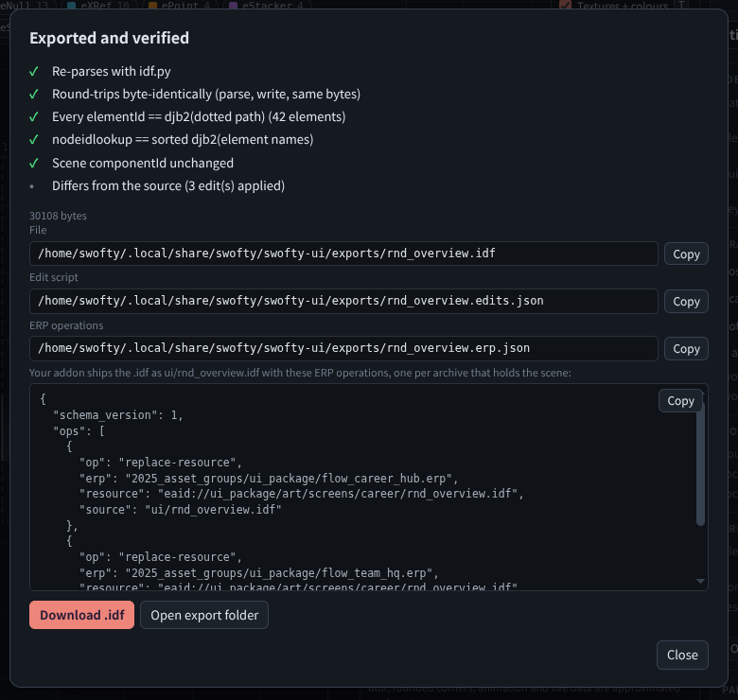Click 'nodeidlookup == sorted djb2(element names)' line

point(183,140)
